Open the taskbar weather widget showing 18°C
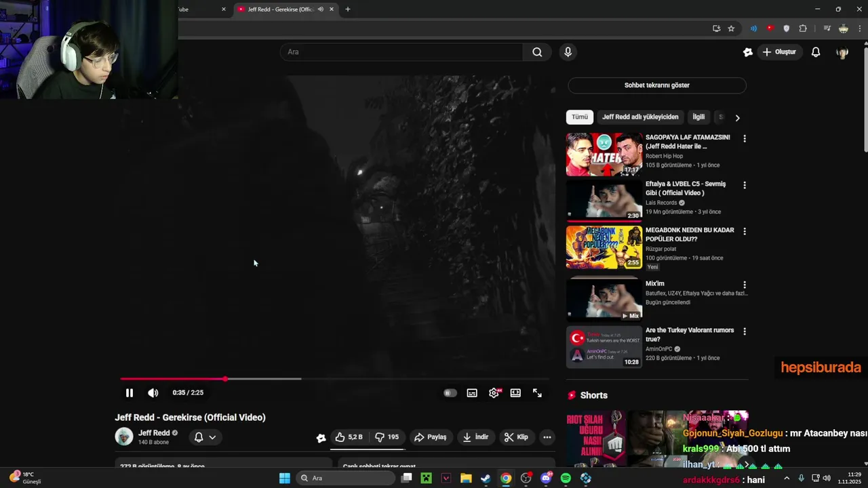 (x=25, y=477)
